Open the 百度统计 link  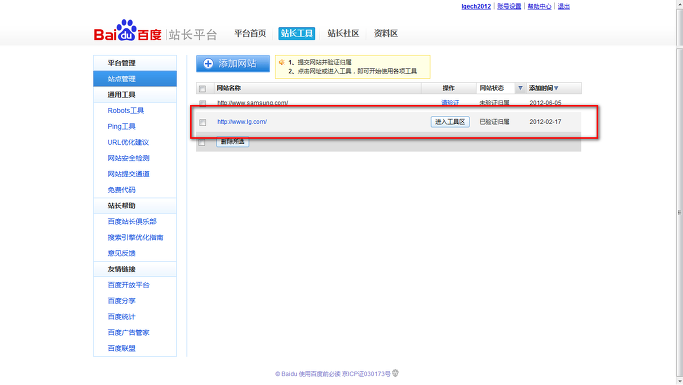coord(122,317)
